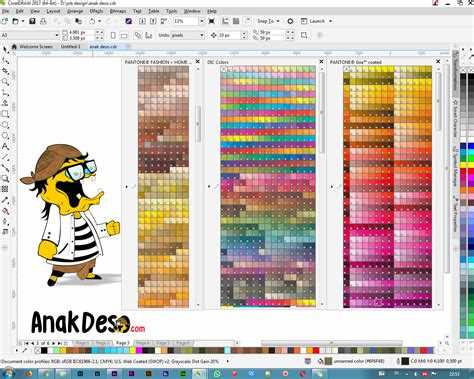The width and height of the screenshot is (474, 379).
Task: Open the Effects menu
Action: (96, 11)
